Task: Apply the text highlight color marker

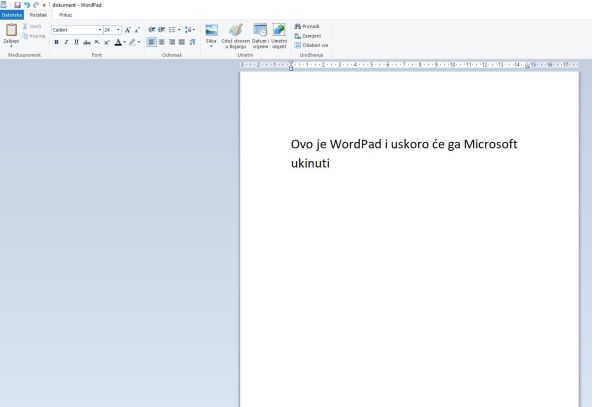Action: point(132,42)
